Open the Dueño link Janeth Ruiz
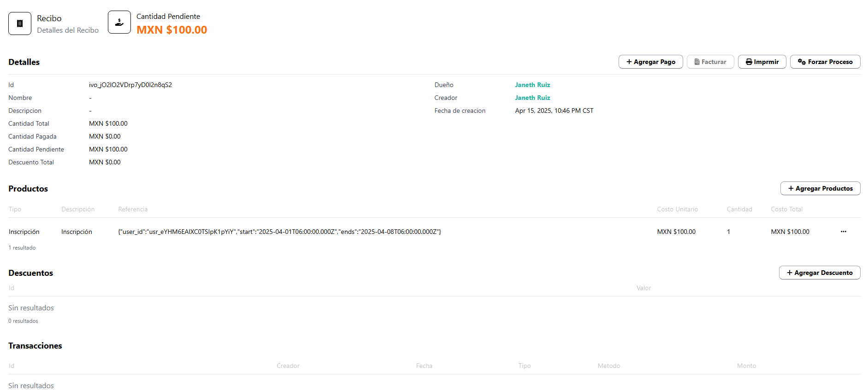This screenshot has width=868, height=390. 532,85
